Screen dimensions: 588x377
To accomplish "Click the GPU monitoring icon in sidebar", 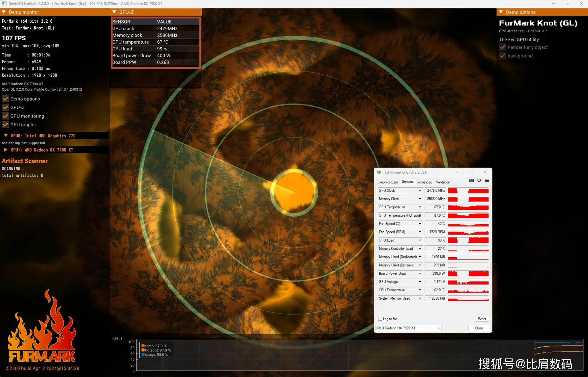I will click(x=6, y=116).
